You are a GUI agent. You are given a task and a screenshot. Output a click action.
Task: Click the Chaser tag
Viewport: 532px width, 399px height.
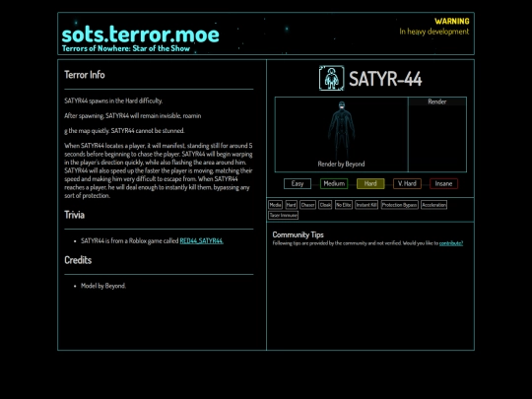(x=307, y=205)
